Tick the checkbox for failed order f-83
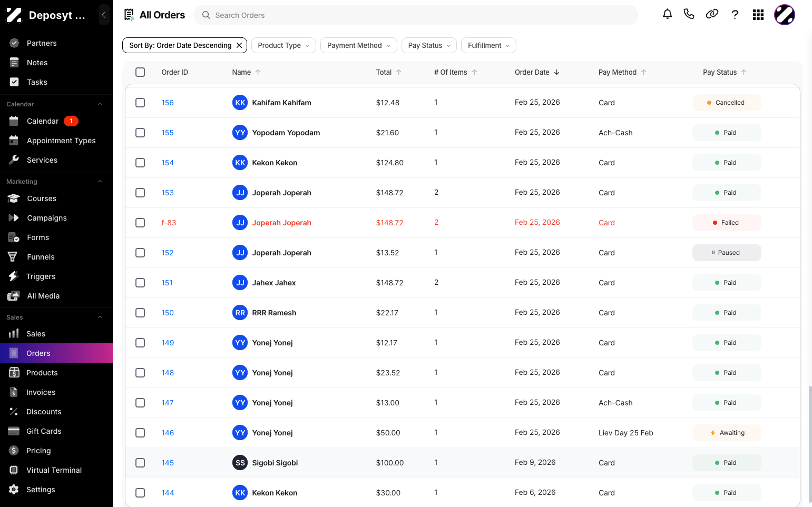This screenshot has height=507, width=812. point(140,223)
